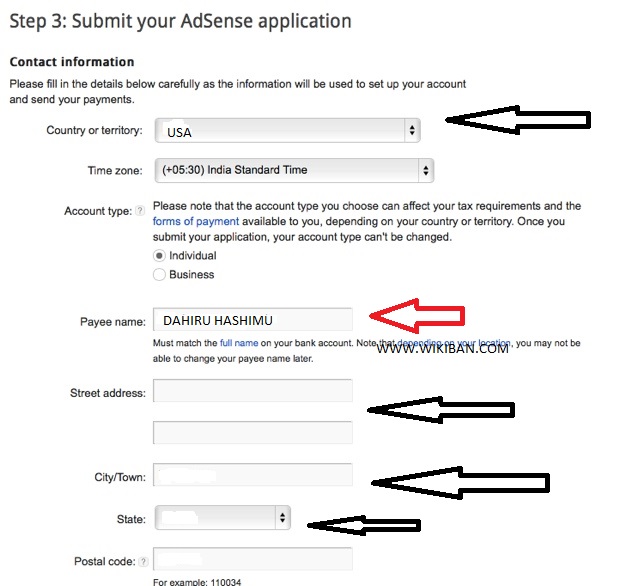Click the Country or territory label
This screenshot has height=586, width=620.
pyautogui.click(x=95, y=130)
